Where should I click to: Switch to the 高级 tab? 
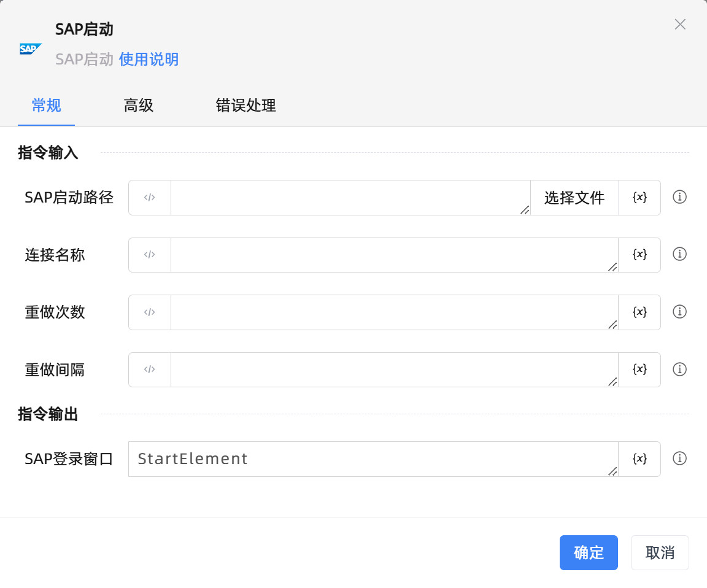click(x=139, y=106)
